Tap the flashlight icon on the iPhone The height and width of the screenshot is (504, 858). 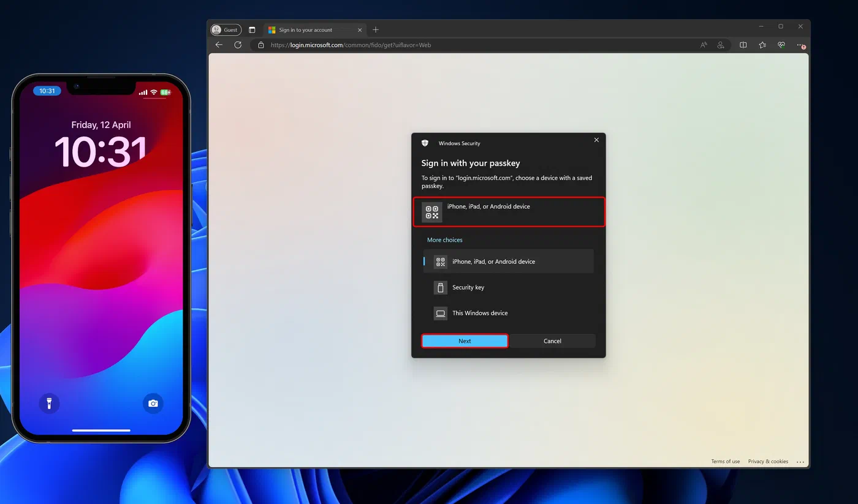tap(50, 403)
